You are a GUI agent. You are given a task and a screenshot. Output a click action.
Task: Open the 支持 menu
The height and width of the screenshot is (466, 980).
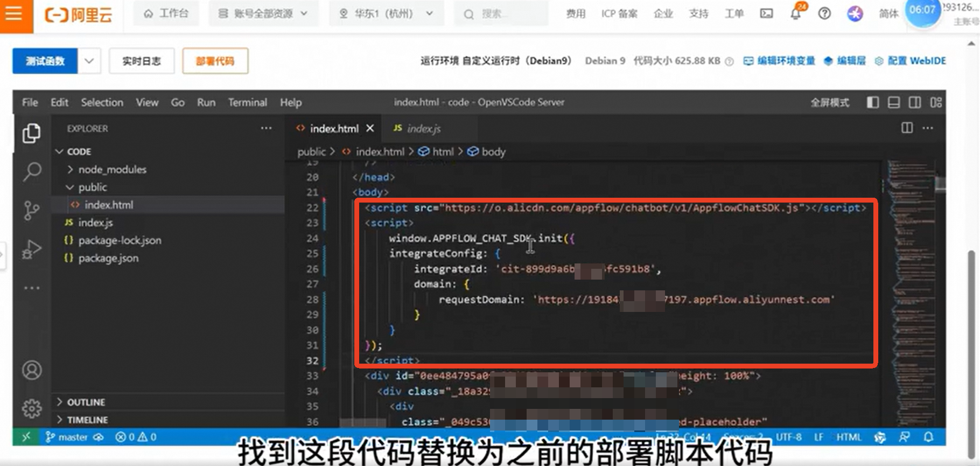(x=698, y=13)
